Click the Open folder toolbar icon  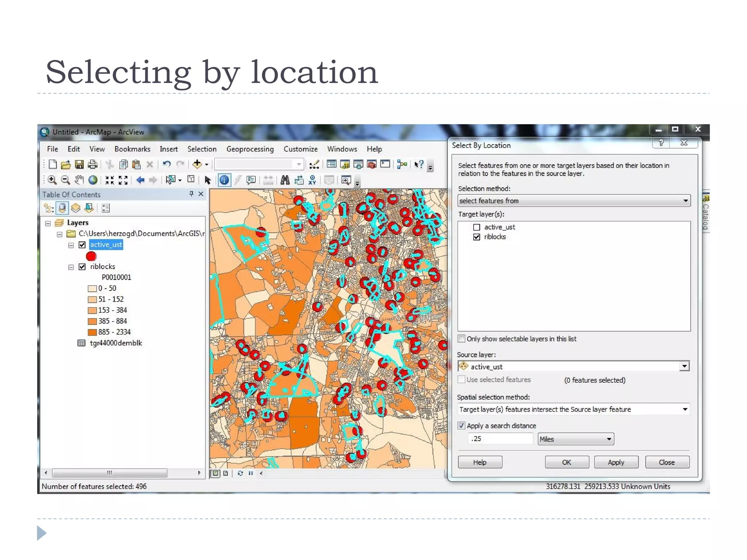(66, 164)
